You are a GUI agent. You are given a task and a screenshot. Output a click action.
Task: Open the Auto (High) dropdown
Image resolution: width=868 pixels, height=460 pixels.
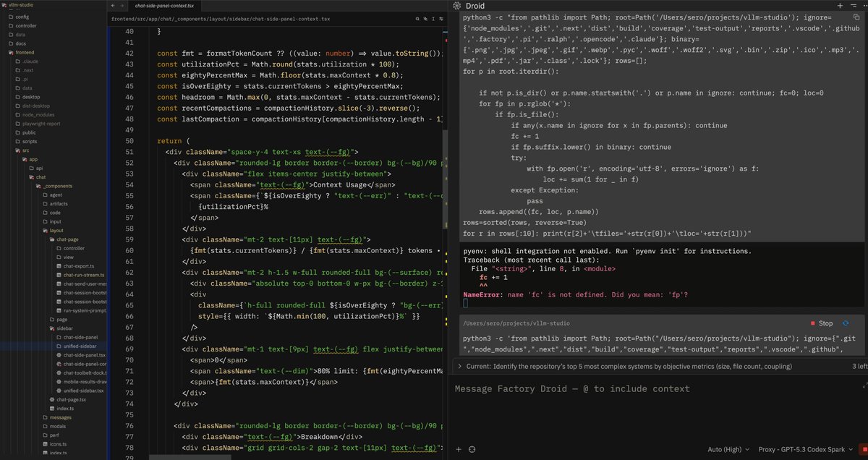coord(729,449)
